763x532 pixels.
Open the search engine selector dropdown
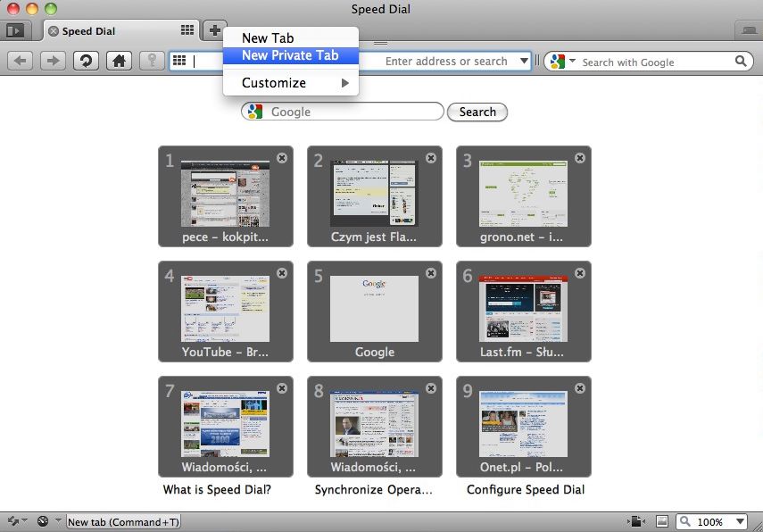572,61
